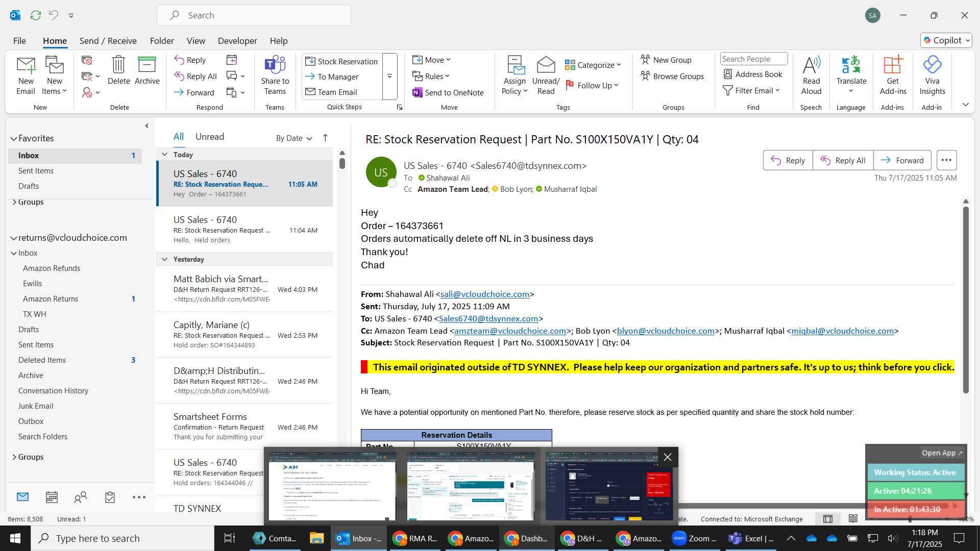Click the Search People field
Viewport: 980px width, 551px height.
pos(753,59)
